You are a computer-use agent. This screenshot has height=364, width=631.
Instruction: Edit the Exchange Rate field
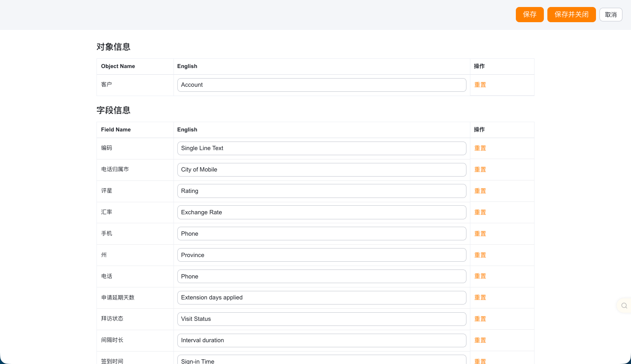(x=322, y=212)
